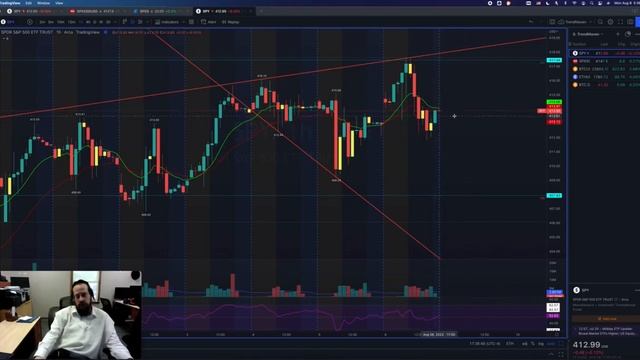Open the timezone clock setting
Screen dimensions: 640x360
pyautogui.click(x=485, y=344)
